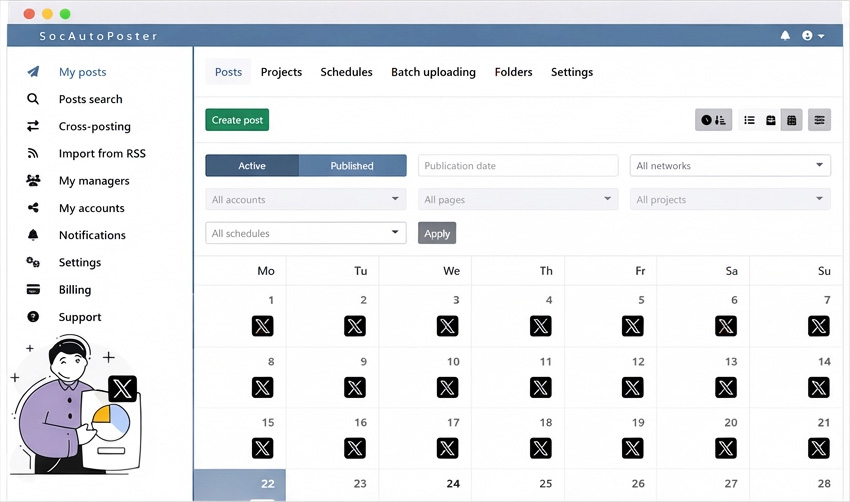Click the Create post button

(237, 120)
